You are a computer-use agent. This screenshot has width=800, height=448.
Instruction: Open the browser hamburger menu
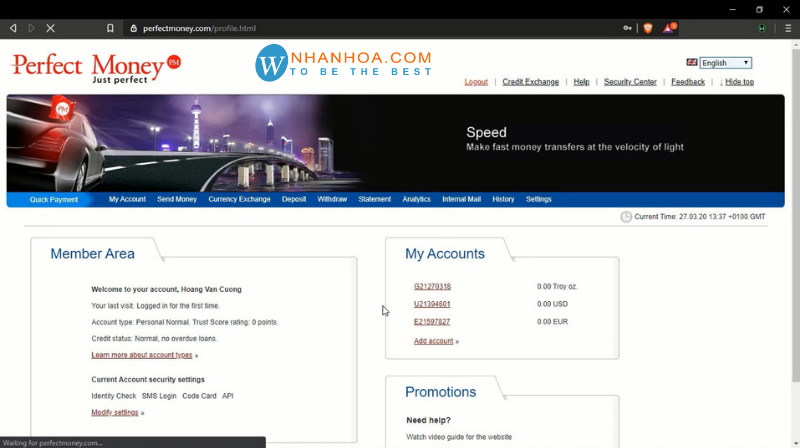pos(787,28)
